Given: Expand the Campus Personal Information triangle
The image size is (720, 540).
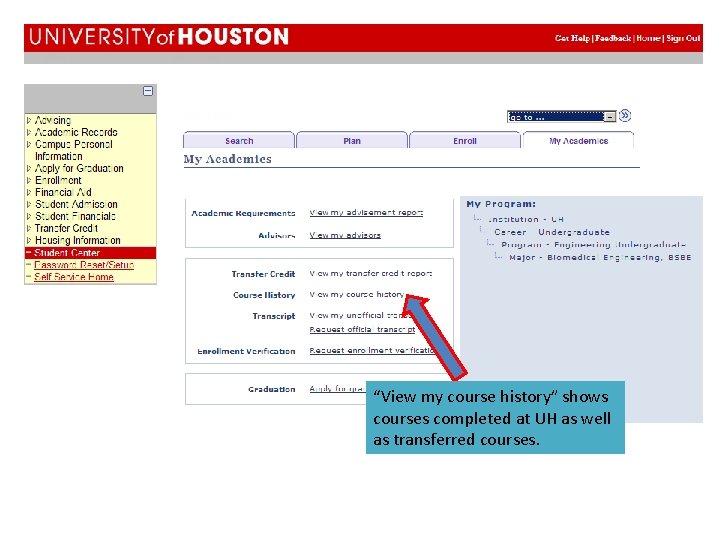Looking at the screenshot, I should [29, 144].
